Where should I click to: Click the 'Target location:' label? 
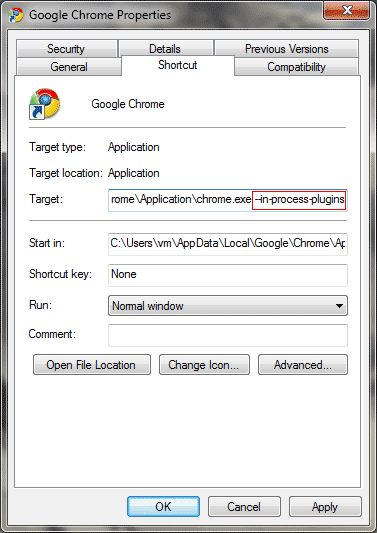(x=66, y=173)
